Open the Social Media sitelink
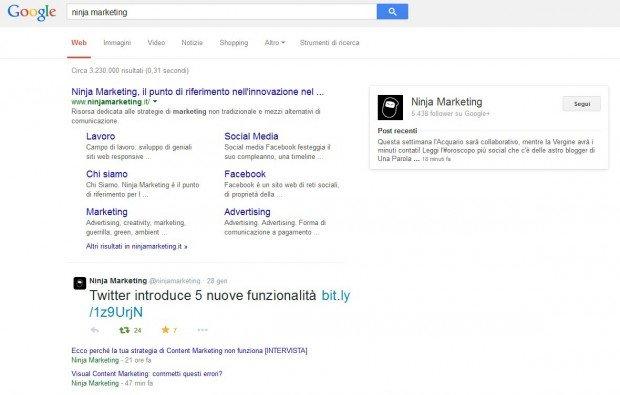Screen dimensions: 620x395 (x=251, y=136)
